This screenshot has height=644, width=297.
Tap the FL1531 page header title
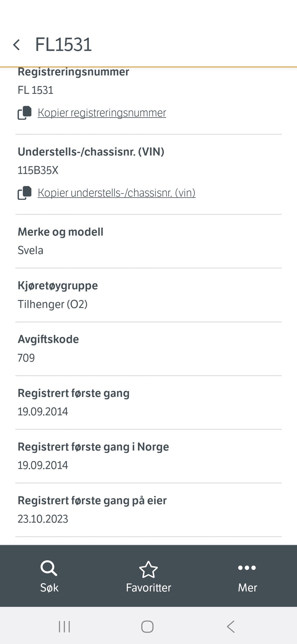[x=63, y=45]
